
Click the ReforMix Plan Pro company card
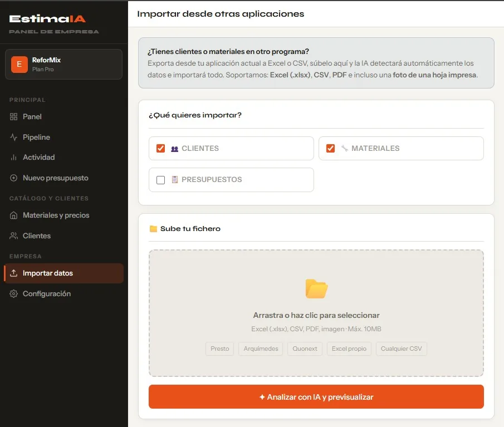point(63,64)
